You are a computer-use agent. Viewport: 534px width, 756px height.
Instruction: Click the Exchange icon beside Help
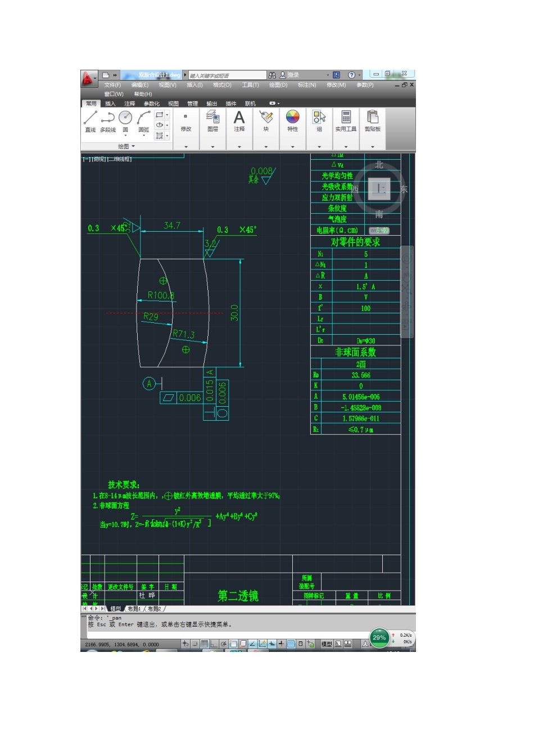tap(336, 75)
